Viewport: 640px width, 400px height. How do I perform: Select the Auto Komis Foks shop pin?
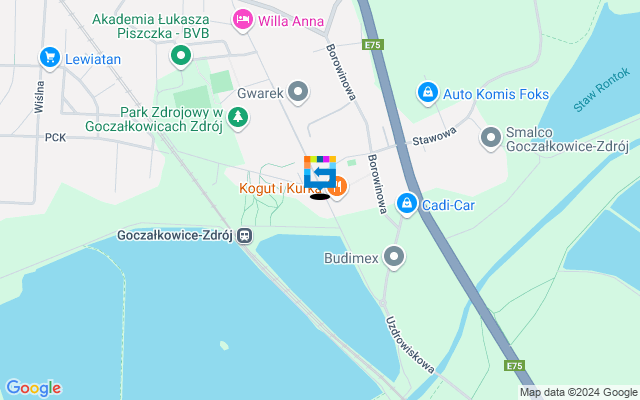(428, 93)
